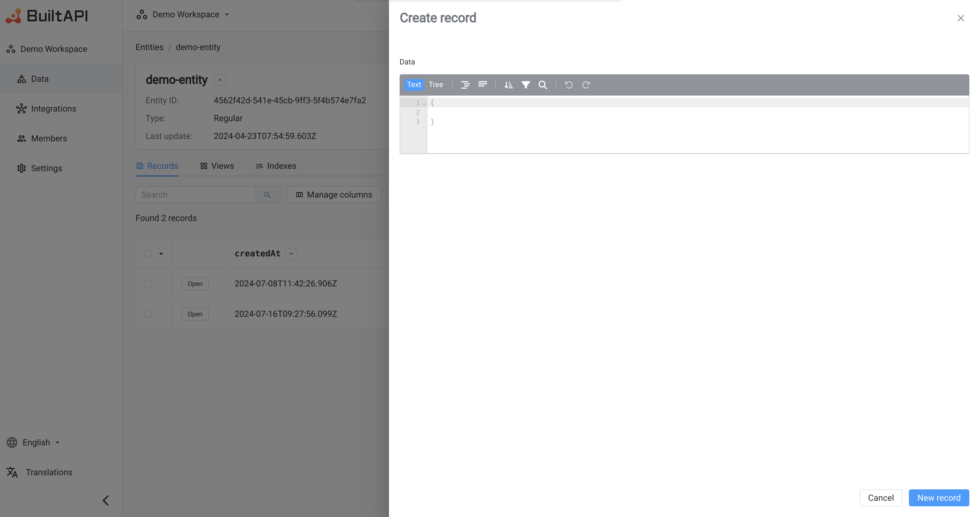Viewport: 980px width, 517px height.
Task: Collapse the code fold arrow on line 1
Action: click(x=424, y=104)
